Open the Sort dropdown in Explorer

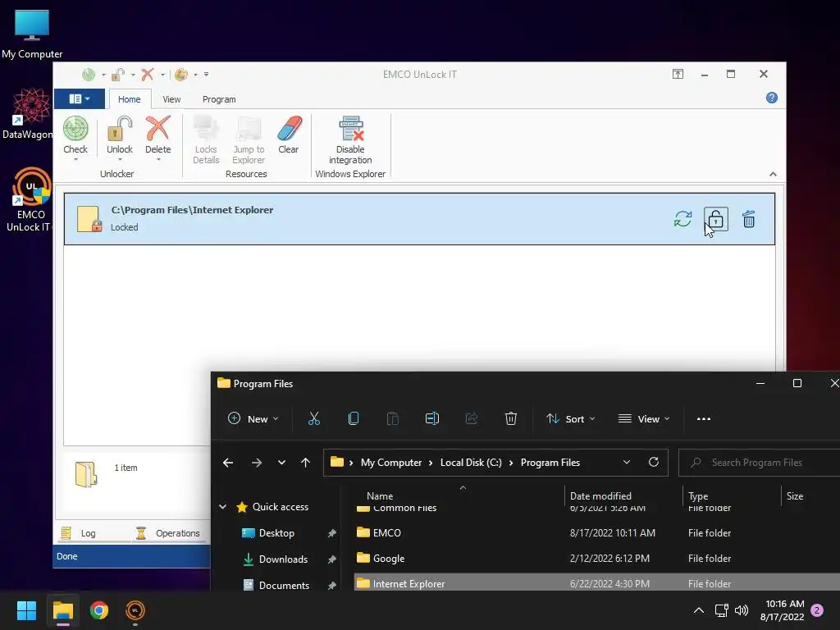click(571, 419)
